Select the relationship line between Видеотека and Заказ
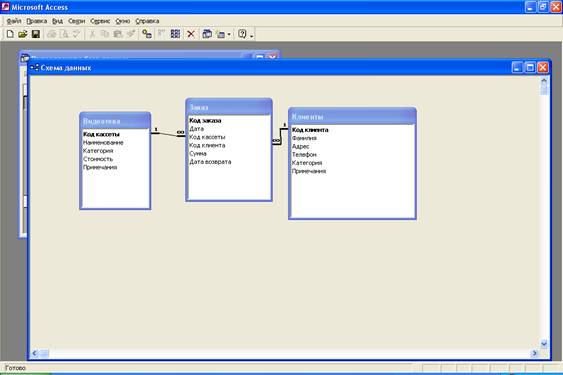The image size is (563, 375). coord(168,134)
